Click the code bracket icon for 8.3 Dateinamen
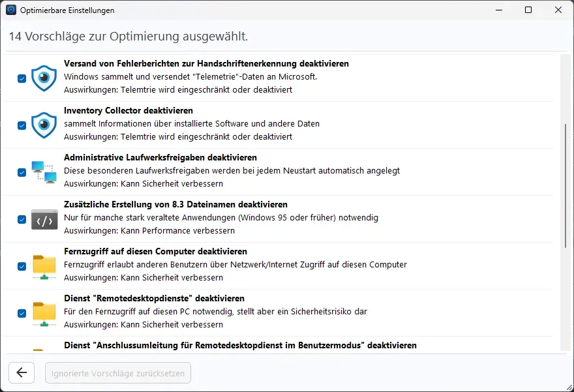Screen dimensions: 574x392 (x=44, y=219)
